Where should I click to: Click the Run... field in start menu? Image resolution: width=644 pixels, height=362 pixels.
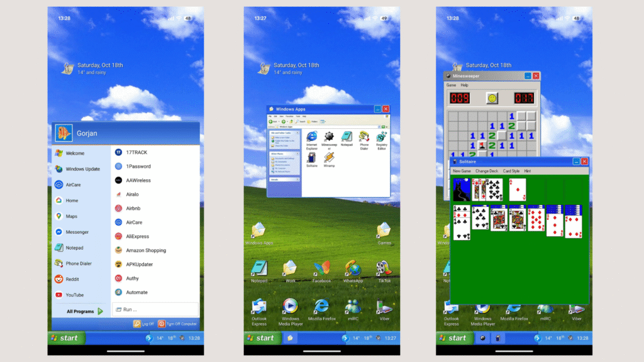coord(155,309)
